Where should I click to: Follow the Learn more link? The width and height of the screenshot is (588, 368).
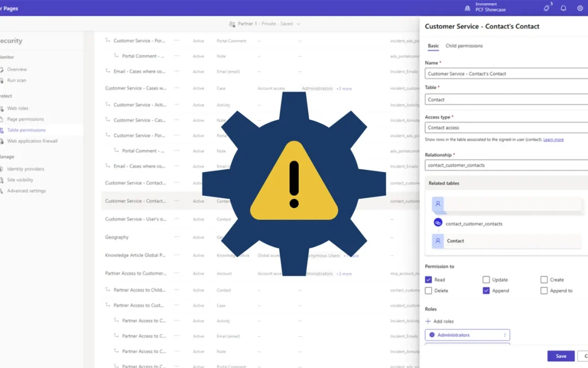[553, 140]
